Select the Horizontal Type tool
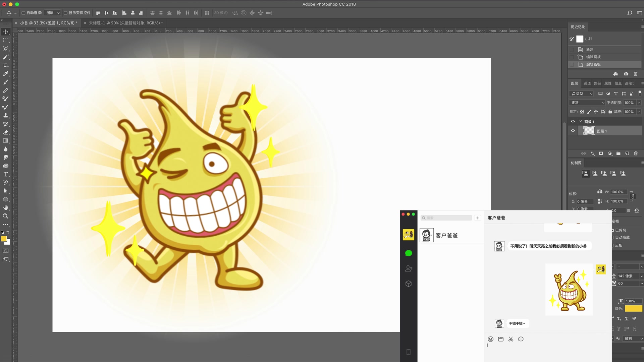Screen dimensions: 644x362 click(6, 174)
